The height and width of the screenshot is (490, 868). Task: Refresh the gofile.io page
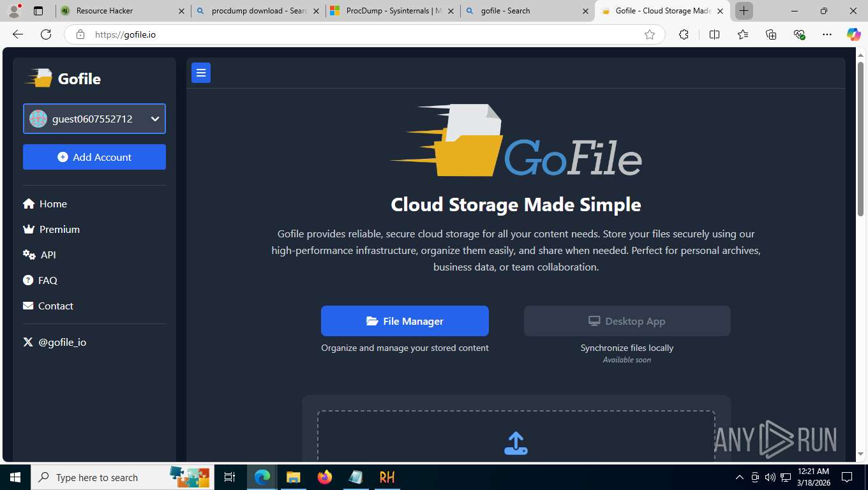[x=46, y=34]
